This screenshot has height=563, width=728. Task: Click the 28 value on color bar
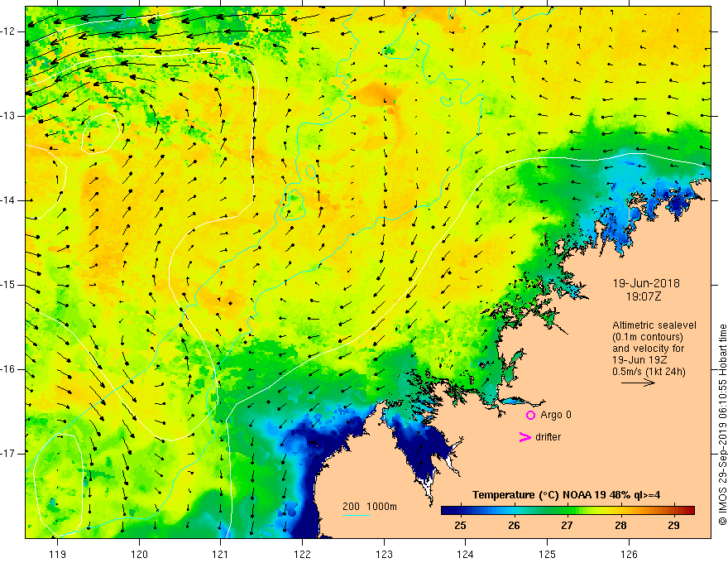pyautogui.click(x=620, y=526)
